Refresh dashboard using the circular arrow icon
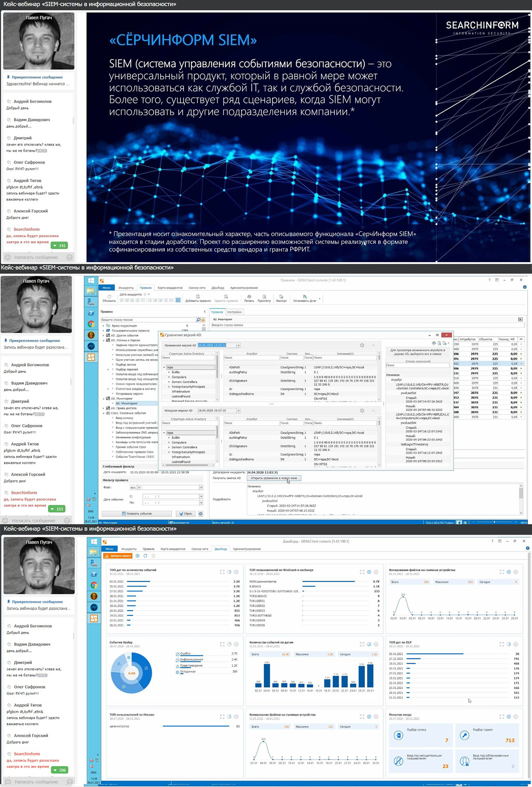This screenshot has width=532, height=787. pos(145,556)
